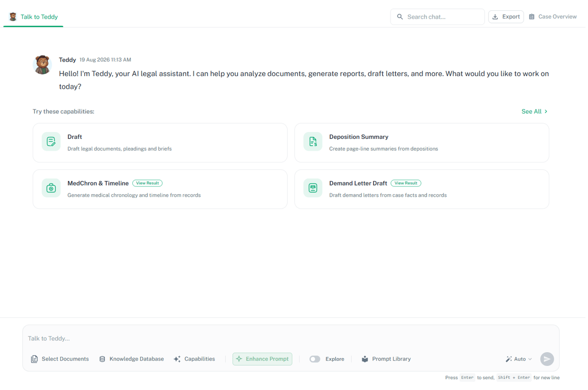The height and width of the screenshot is (390, 588).
Task: Click the clipboard icon next to Case Overview
Action: pyautogui.click(x=532, y=17)
